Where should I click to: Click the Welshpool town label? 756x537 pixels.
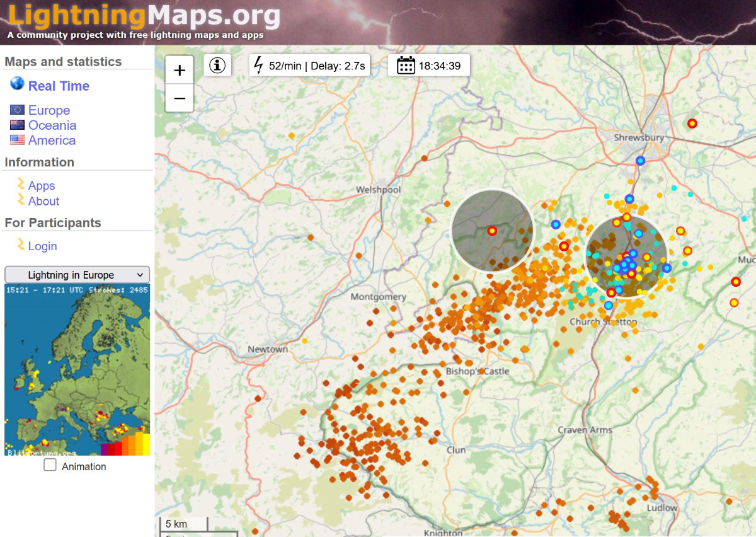[378, 190]
